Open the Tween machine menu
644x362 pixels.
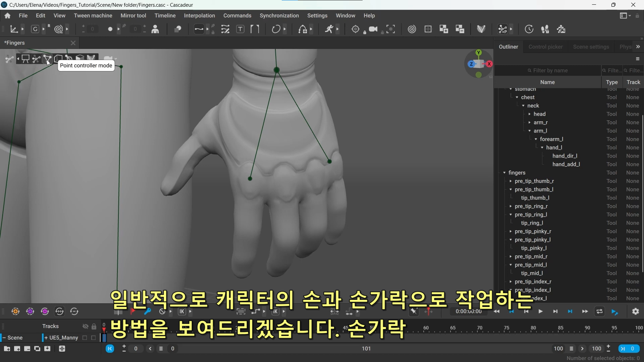click(x=93, y=16)
